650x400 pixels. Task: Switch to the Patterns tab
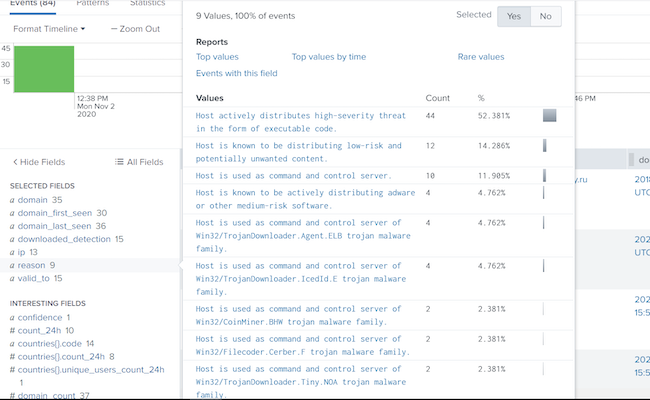coord(93,4)
